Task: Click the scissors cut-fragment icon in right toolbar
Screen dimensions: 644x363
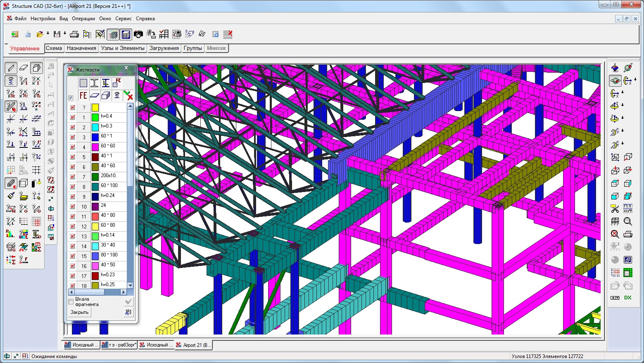Action: click(615, 209)
